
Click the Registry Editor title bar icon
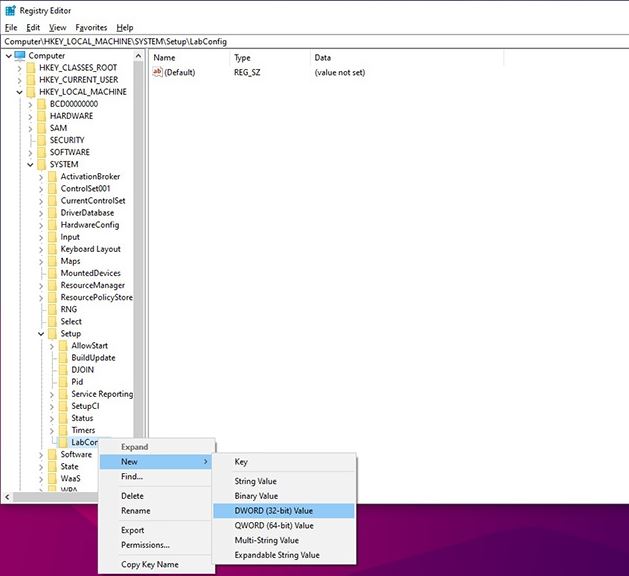tap(10, 10)
